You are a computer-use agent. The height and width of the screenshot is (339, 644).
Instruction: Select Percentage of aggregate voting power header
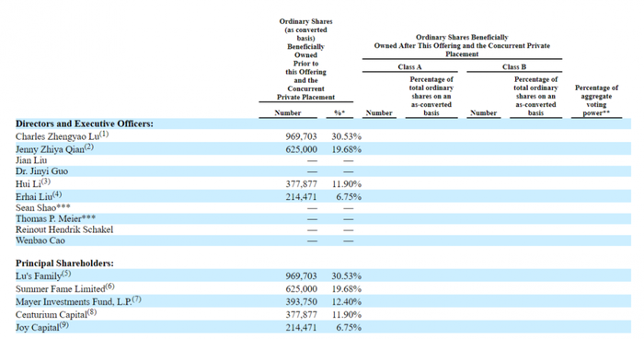tap(596, 100)
